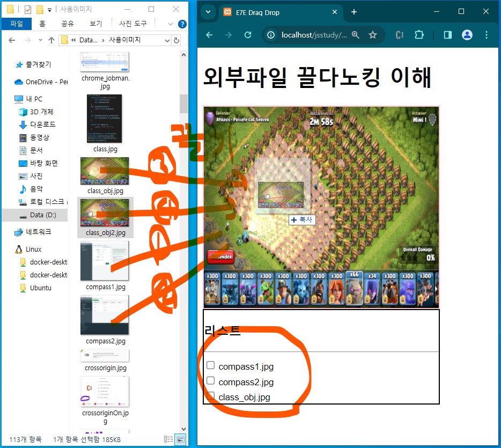The height and width of the screenshot is (448, 501).
Task: Check the compass2.jpg checkbox
Action: [210, 380]
